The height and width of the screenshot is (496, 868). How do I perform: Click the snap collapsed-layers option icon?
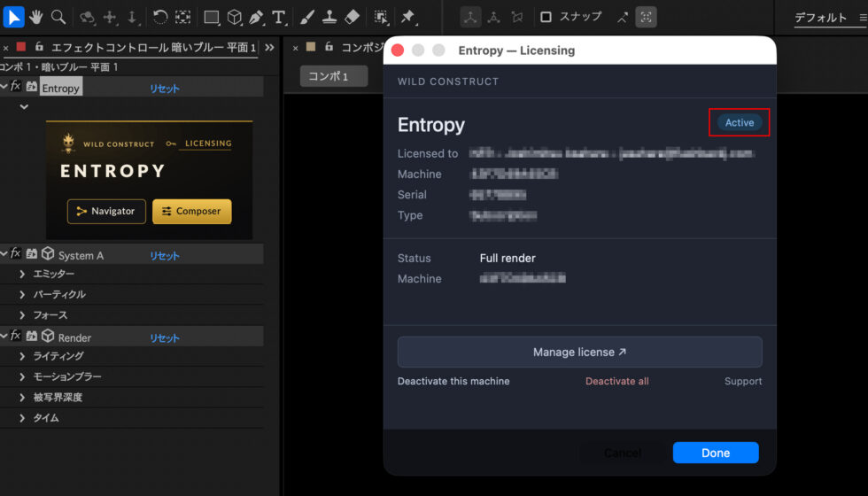pos(623,18)
